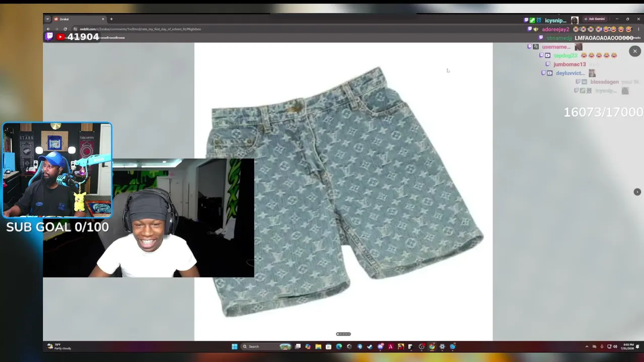Open Settings gear on the taskbar
Screen dimensions: 644x362
click(442, 346)
